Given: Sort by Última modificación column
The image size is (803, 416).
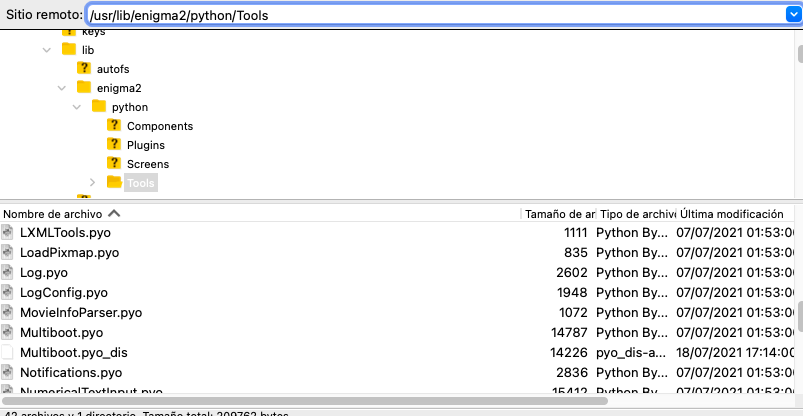Looking at the screenshot, I should 732,214.
